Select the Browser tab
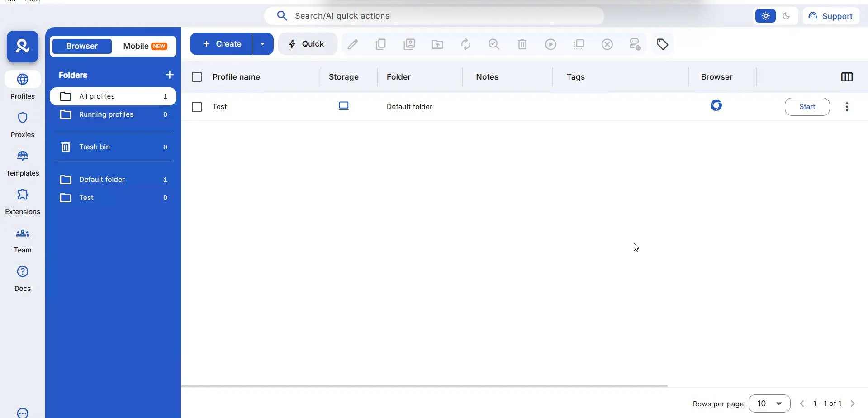The image size is (868, 418). tap(82, 46)
